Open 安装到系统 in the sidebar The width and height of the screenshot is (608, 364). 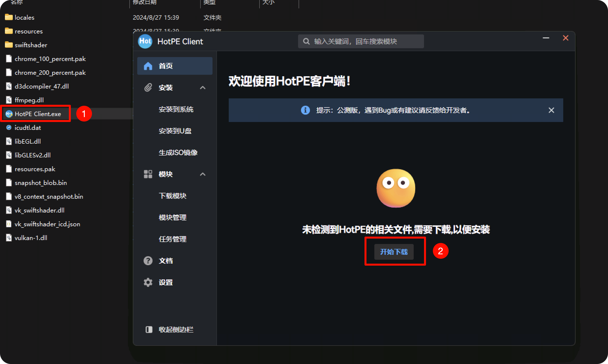click(x=176, y=109)
